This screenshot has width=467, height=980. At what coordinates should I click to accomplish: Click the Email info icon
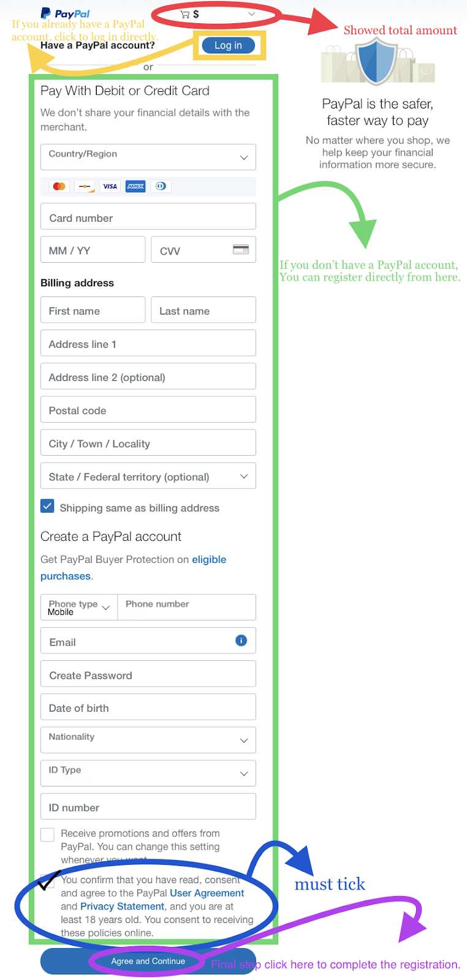tap(241, 640)
